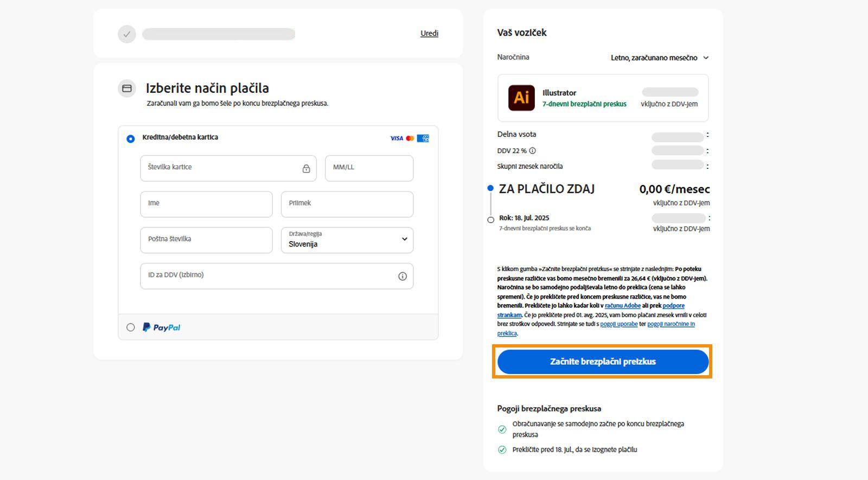The width and height of the screenshot is (868, 480).
Task: Click the Priimek input field
Action: 347,204
